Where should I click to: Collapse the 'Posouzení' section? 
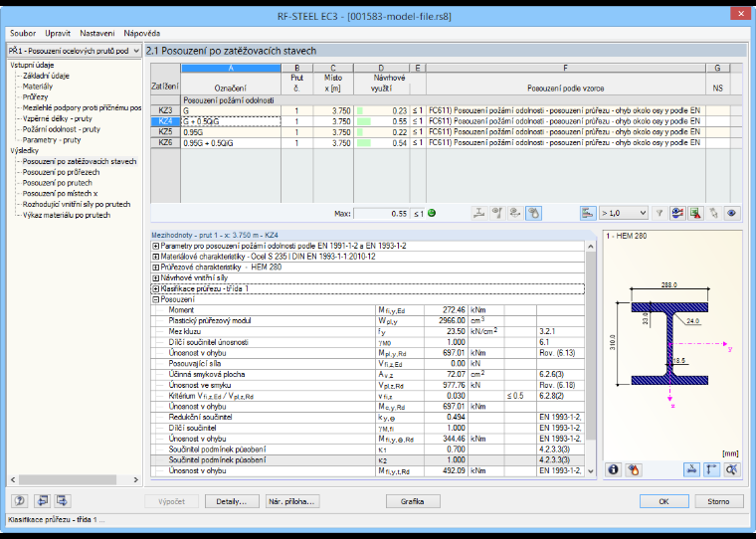pos(156,299)
